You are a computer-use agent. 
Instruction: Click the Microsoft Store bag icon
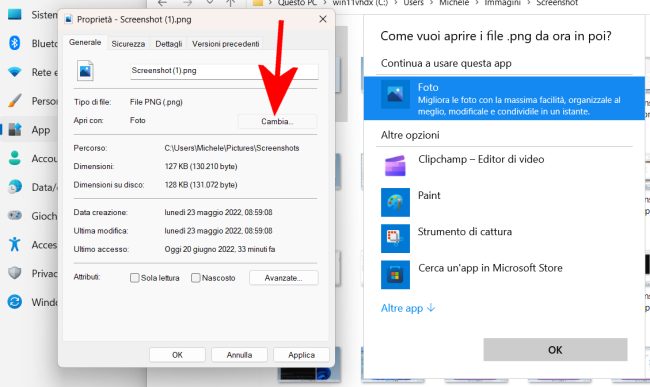(x=395, y=274)
